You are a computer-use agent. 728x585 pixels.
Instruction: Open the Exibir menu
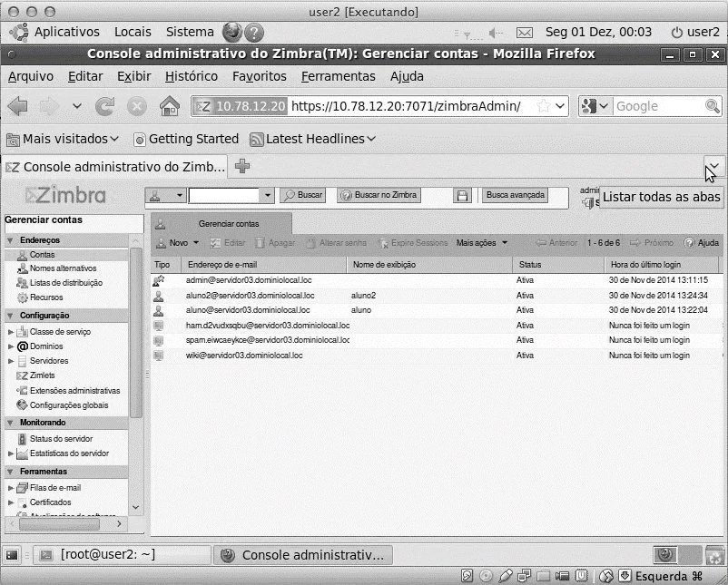134,76
